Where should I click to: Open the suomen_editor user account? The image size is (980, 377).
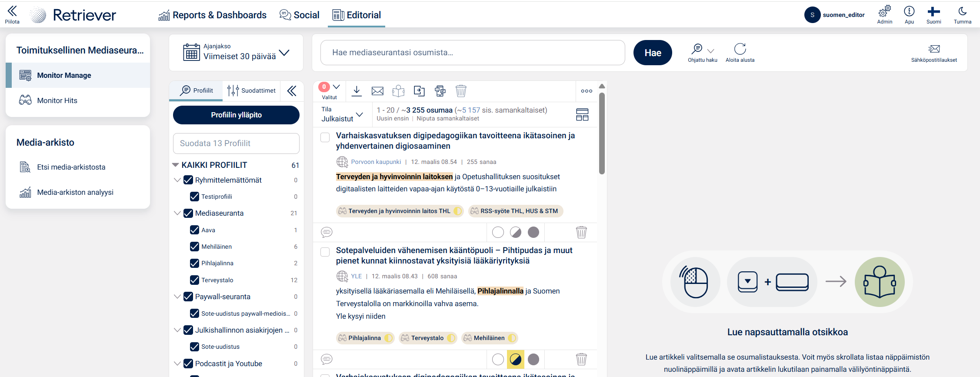(x=835, y=15)
